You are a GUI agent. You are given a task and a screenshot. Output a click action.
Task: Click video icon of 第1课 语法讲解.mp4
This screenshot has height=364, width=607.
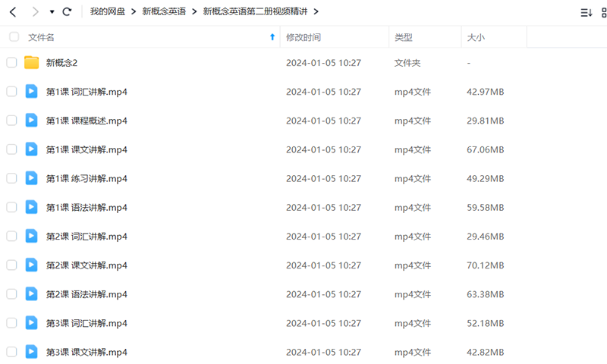(31, 207)
